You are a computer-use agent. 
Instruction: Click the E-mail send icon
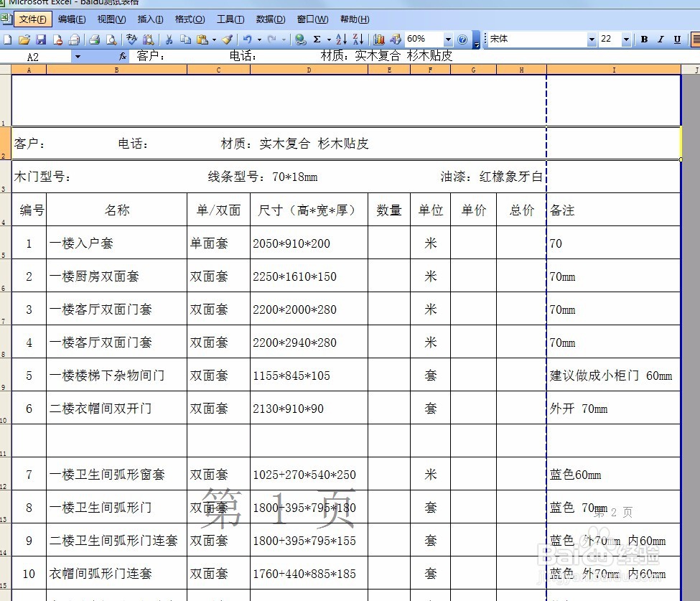74,39
